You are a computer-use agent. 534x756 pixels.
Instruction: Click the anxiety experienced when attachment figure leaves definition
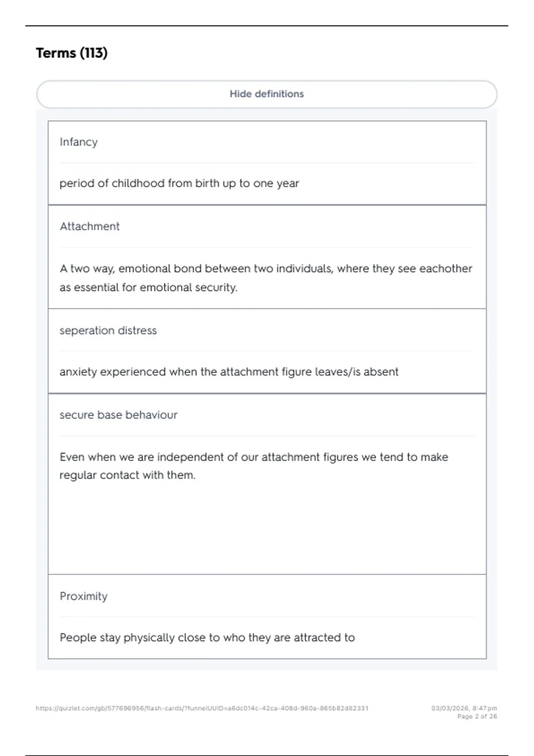click(x=229, y=372)
